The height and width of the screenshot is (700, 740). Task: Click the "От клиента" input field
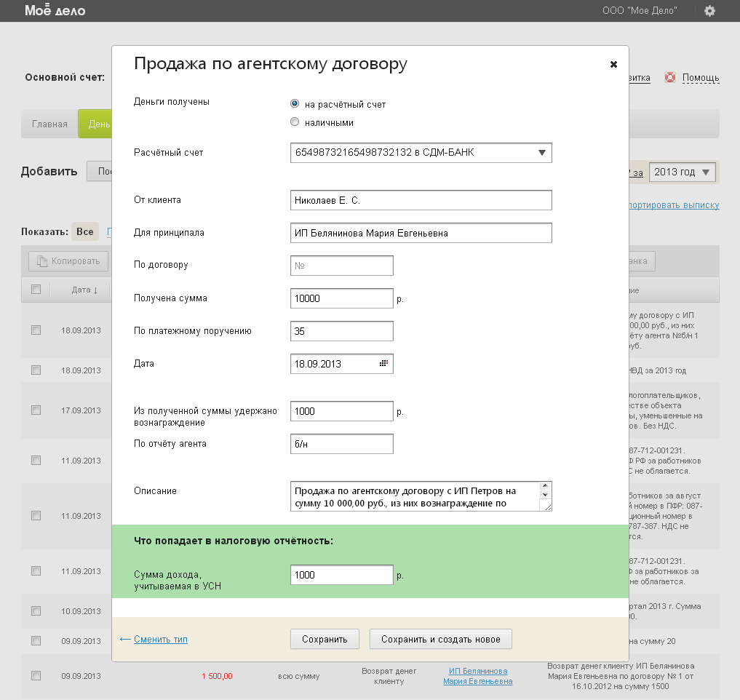coord(421,200)
